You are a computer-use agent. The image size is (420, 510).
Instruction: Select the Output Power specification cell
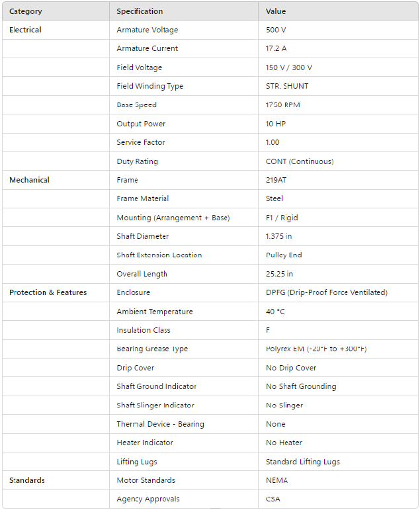[x=141, y=124]
